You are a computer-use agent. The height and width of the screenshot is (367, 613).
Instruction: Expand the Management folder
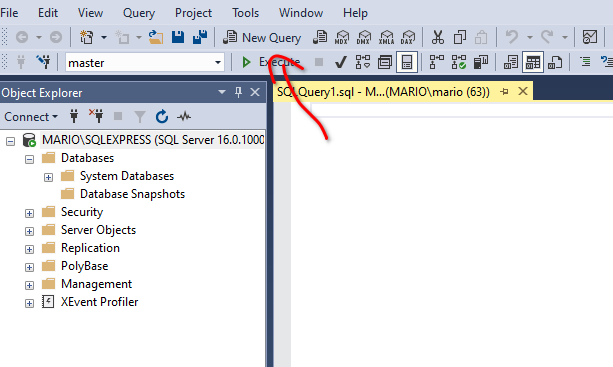[x=29, y=285]
